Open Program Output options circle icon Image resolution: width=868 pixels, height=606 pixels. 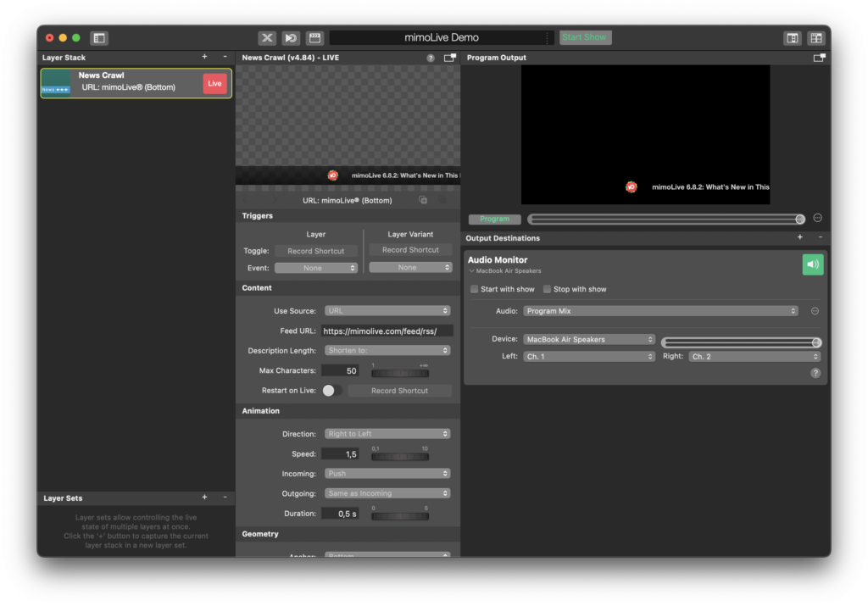[817, 218]
